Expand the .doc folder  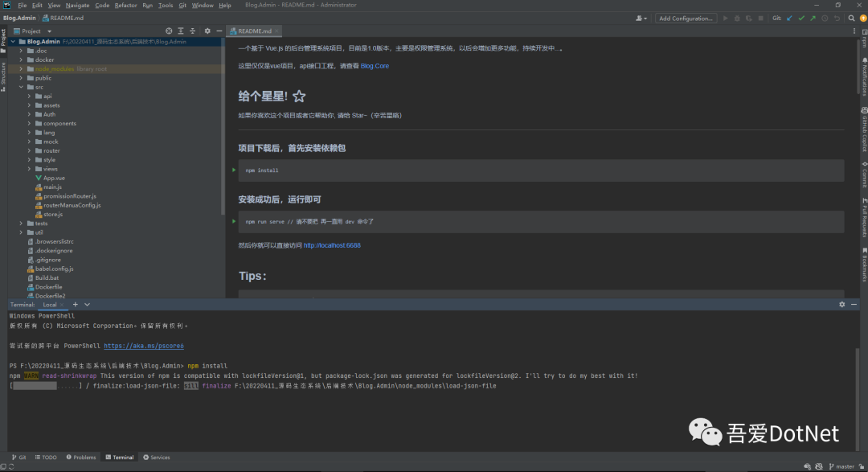tap(21, 51)
